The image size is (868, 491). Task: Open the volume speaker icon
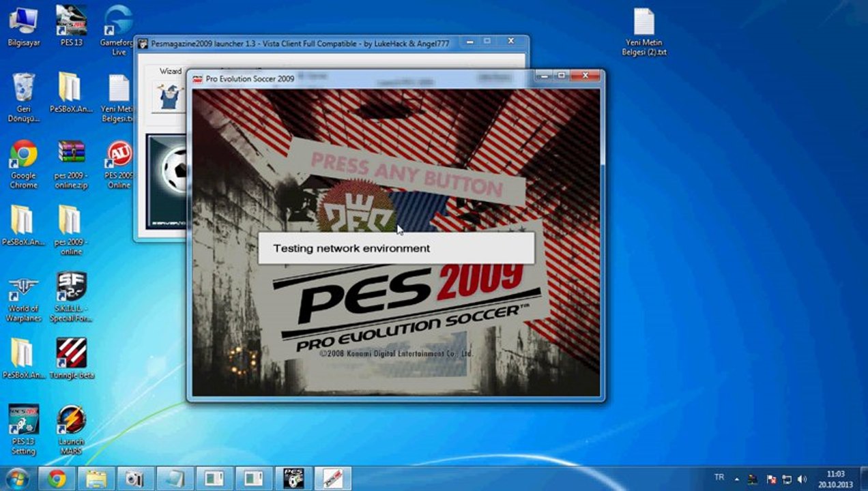click(x=802, y=479)
